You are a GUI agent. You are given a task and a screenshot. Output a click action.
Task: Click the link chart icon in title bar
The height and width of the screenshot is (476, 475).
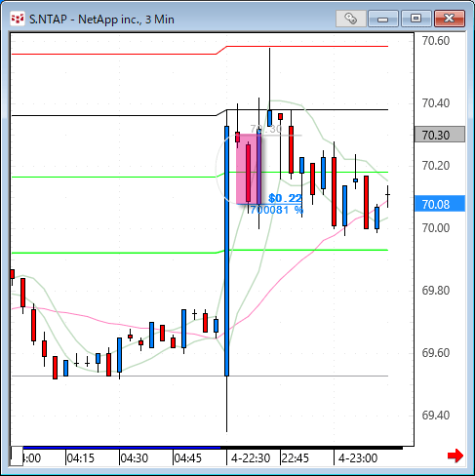point(350,19)
